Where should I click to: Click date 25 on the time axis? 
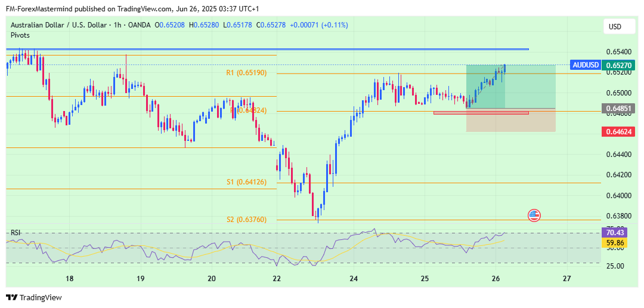425,278
